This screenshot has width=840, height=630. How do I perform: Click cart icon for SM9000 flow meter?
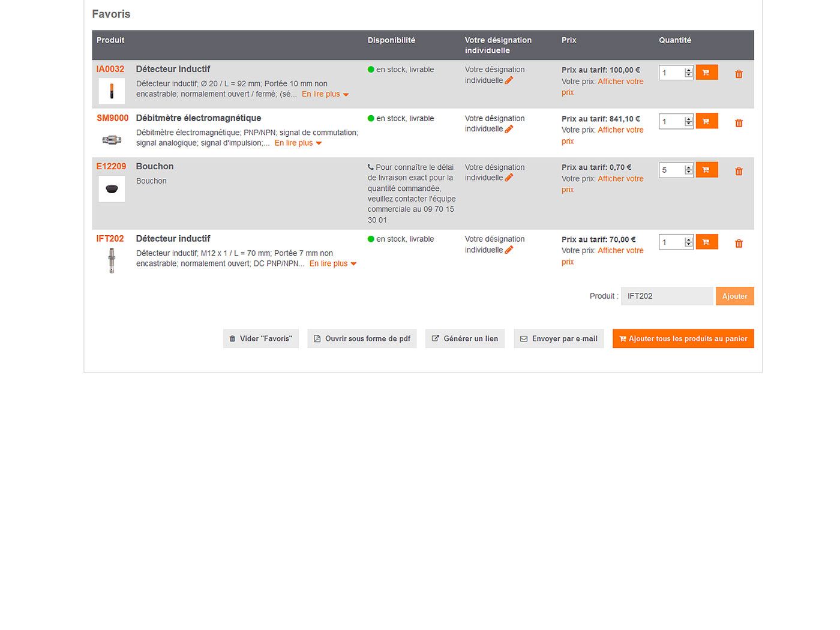click(x=706, y=121)
